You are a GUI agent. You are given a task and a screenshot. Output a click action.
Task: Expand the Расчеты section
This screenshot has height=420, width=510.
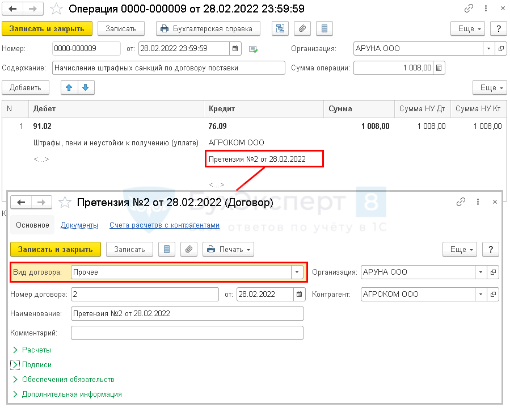coord(36,350)
